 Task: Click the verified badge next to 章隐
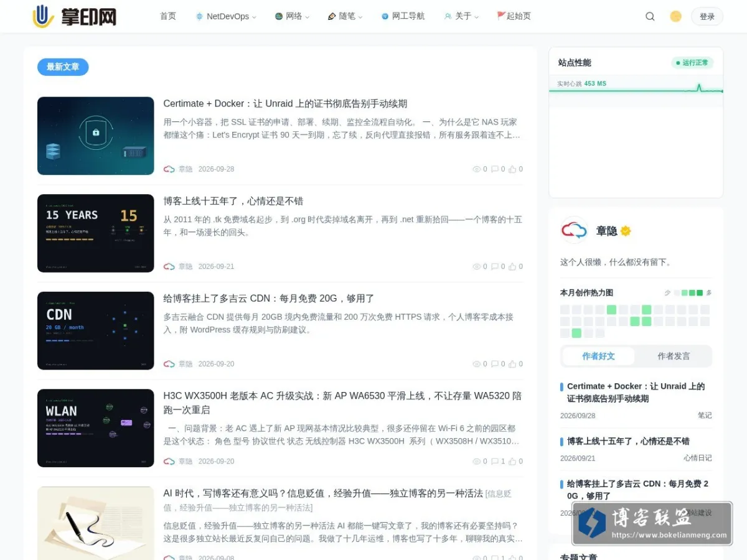click(626, 231)
